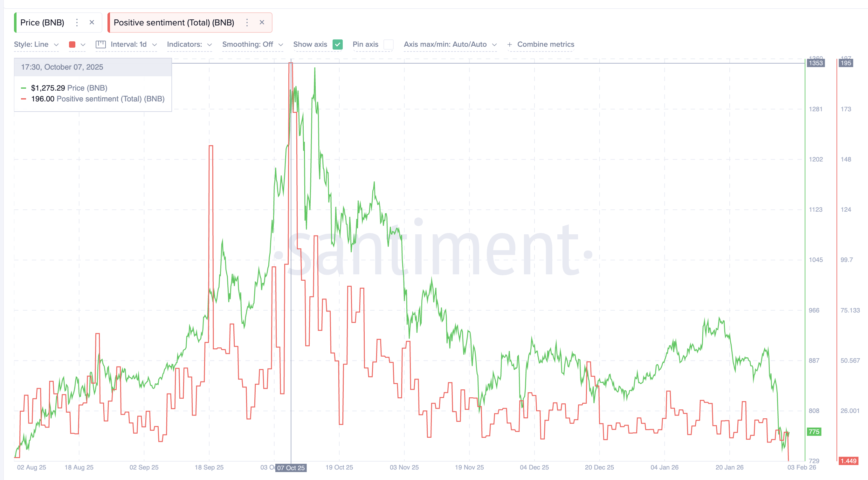The image size is (868, 480).
Task: Expand the Axis max/min Auto/Auto dropdown
Action: (x=451, y=44)
